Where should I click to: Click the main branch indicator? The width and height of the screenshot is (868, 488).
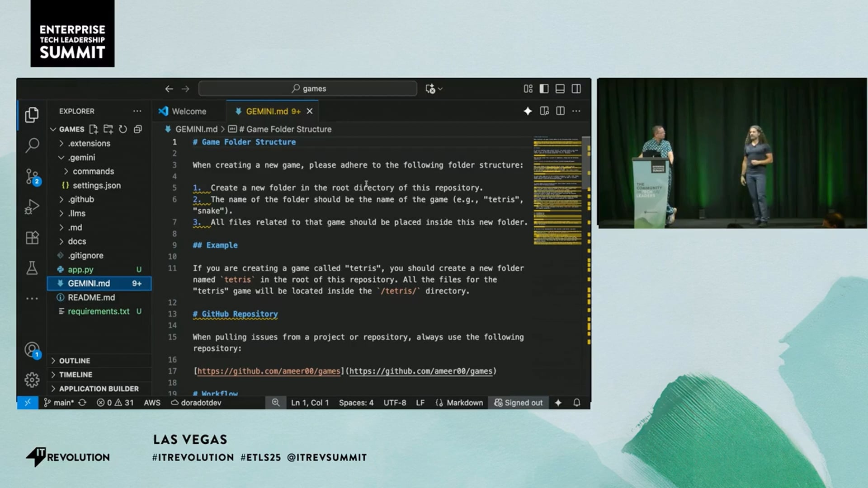click(58, 403)
